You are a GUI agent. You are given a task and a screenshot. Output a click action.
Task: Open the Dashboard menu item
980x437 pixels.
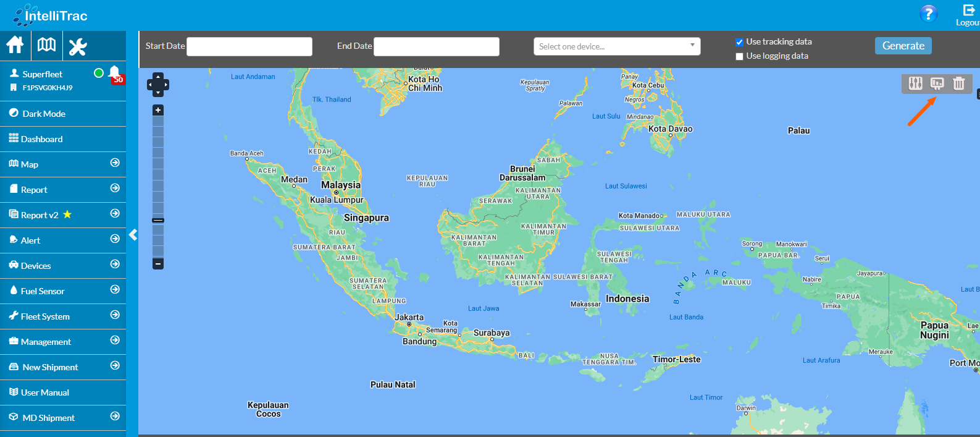pyautogui.click(x=41, y=139)
